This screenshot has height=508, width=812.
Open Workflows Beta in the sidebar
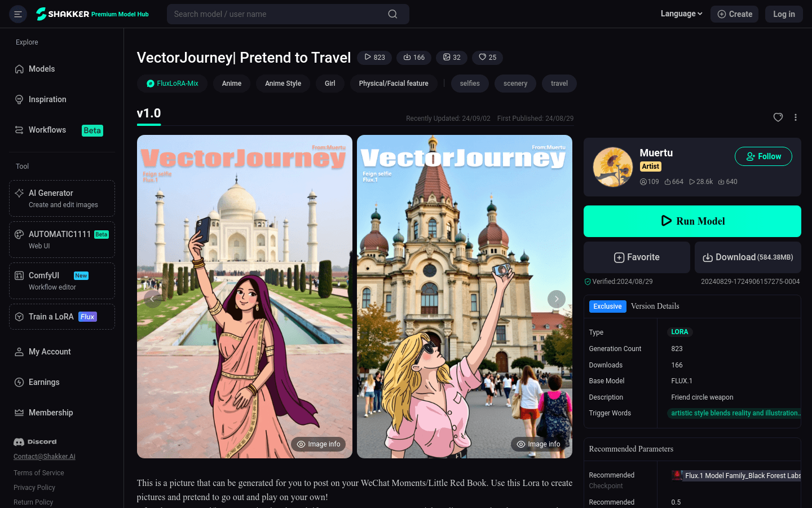click(62, 130)
